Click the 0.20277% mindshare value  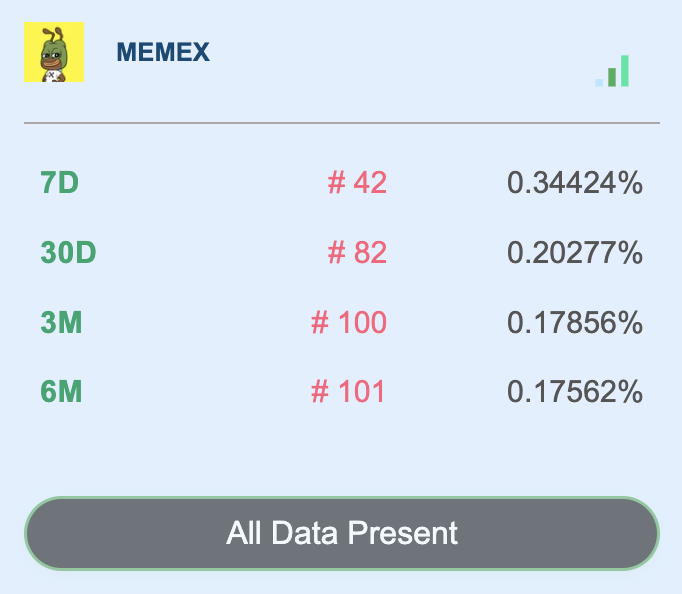coord(575,252)
